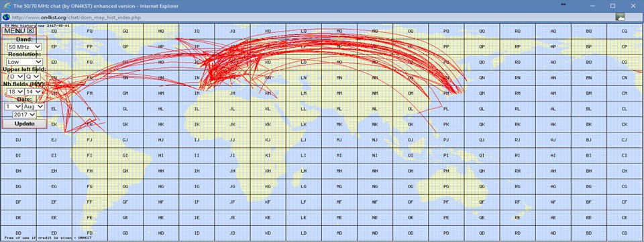The height and width of the screenshot is (242, 644).
Task: Open the year dropdown showing 2017
Action: pos(24,114)
